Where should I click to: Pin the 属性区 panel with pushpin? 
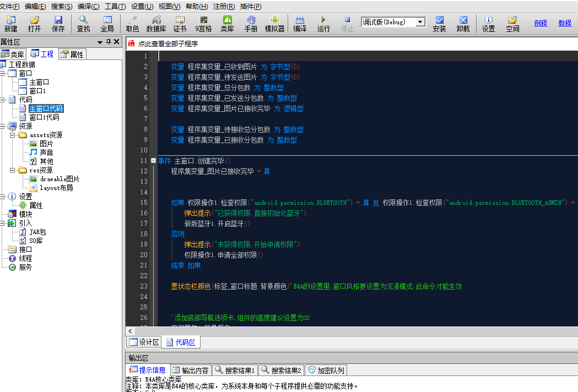click(109, 42)
